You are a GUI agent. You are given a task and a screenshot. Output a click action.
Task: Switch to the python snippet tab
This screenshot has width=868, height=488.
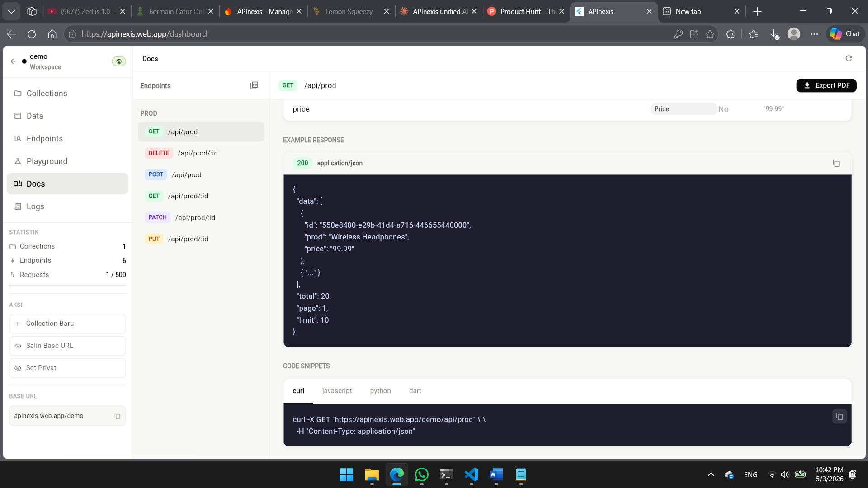pos(380,391)
